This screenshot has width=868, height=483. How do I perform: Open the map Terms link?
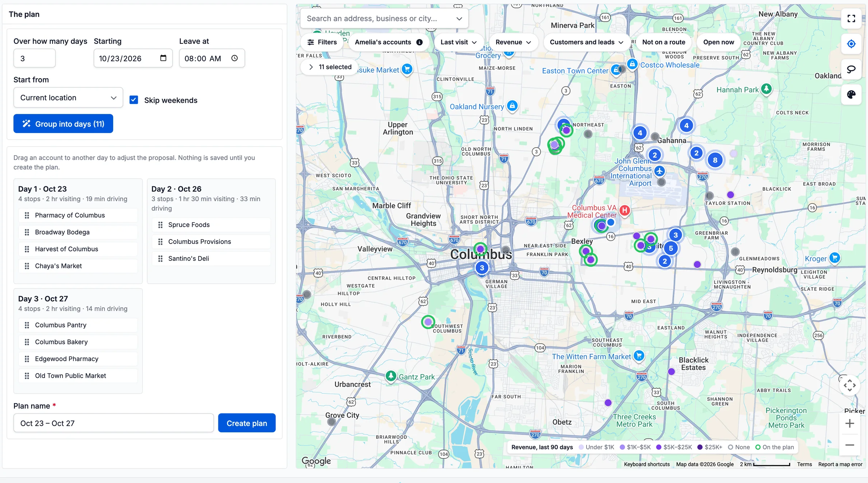[x=804, y=464]
